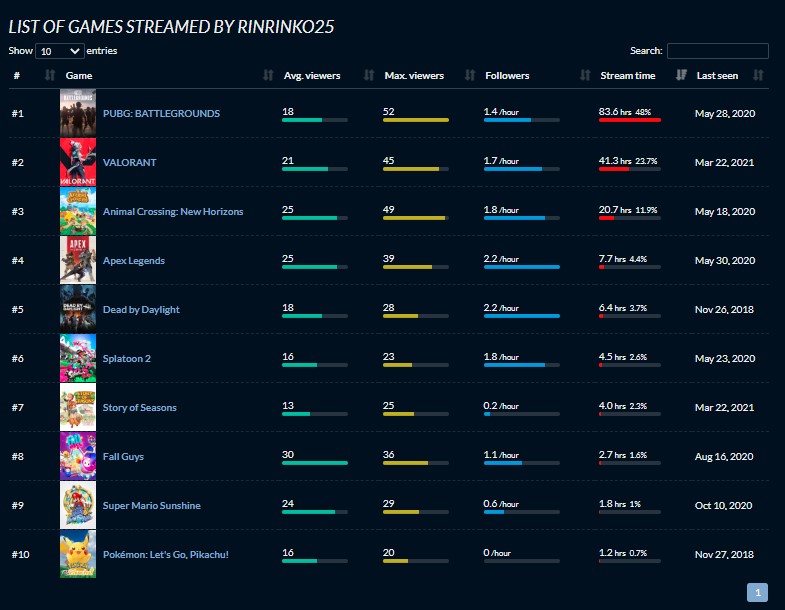
Task: Open entries-per-page dropdown showing 10
Action: (x=60, y=51)
